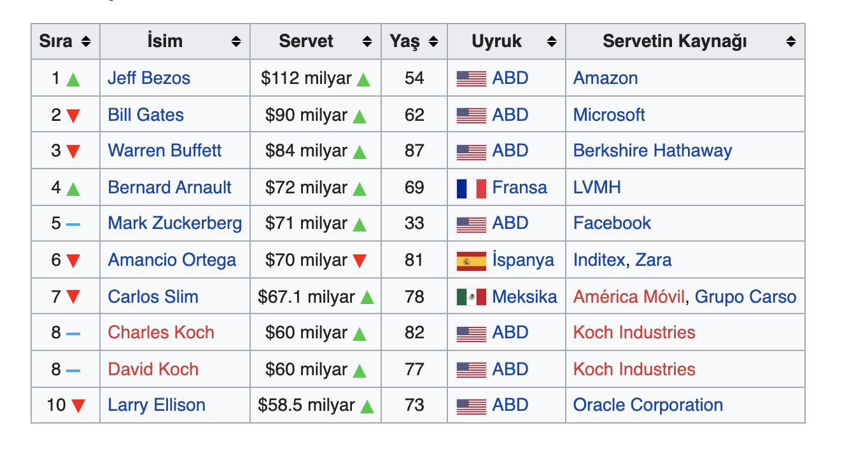This screenshot has height=449, width=868.
Task: Visit Berkshire Hathaway page
Action: (x=652, y=151)
